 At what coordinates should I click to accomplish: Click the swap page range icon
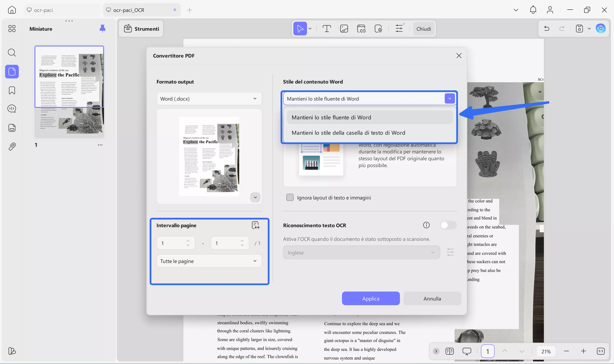(x=256, y=225)
